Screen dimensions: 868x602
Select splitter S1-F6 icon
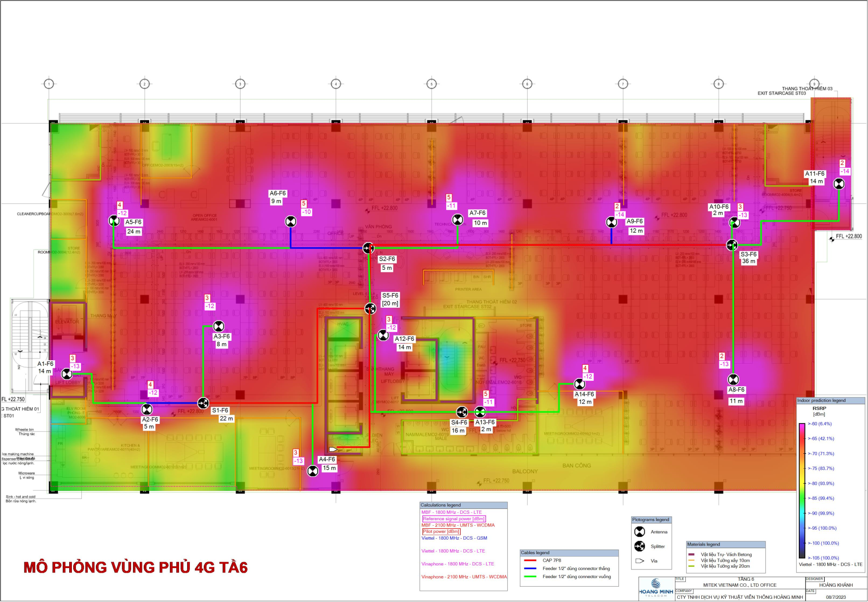click(x=203, y=403)
